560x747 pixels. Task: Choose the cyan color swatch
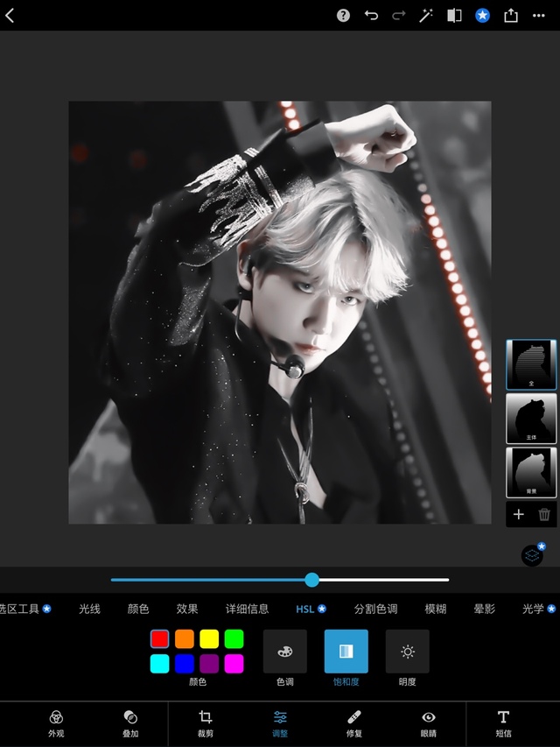159,664
